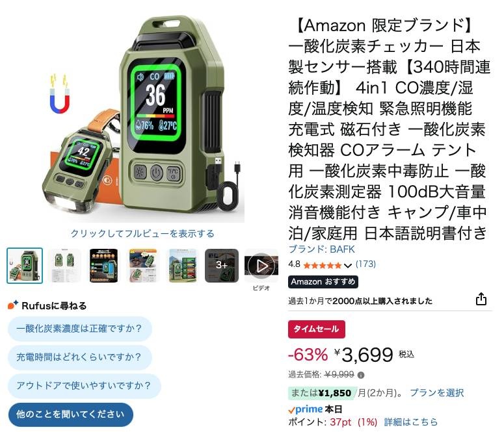
Task: Click the info icon beside past price ¥9,999
Action: click(361, 375)
